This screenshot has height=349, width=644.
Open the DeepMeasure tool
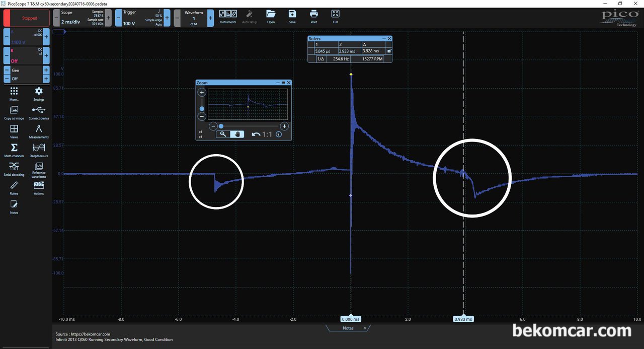(39, 150)
